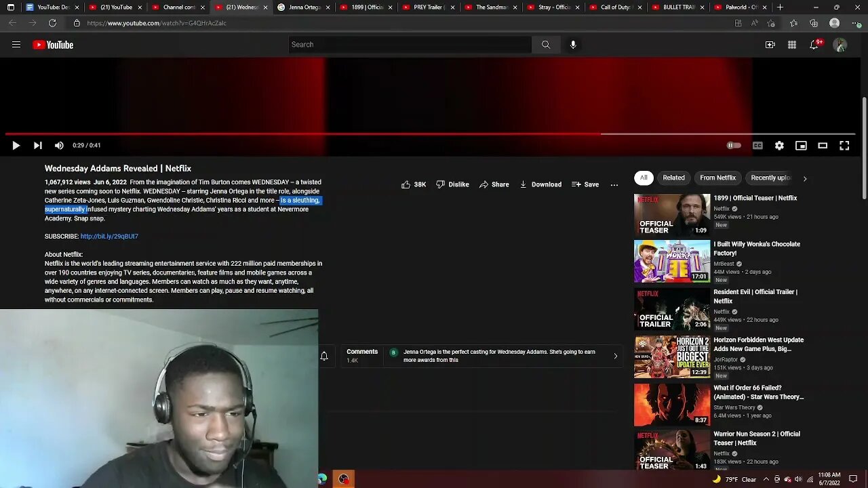This screenshot has height=488, width=868.
Task: Show more filter chips with arrow
Action: point(805,178)
